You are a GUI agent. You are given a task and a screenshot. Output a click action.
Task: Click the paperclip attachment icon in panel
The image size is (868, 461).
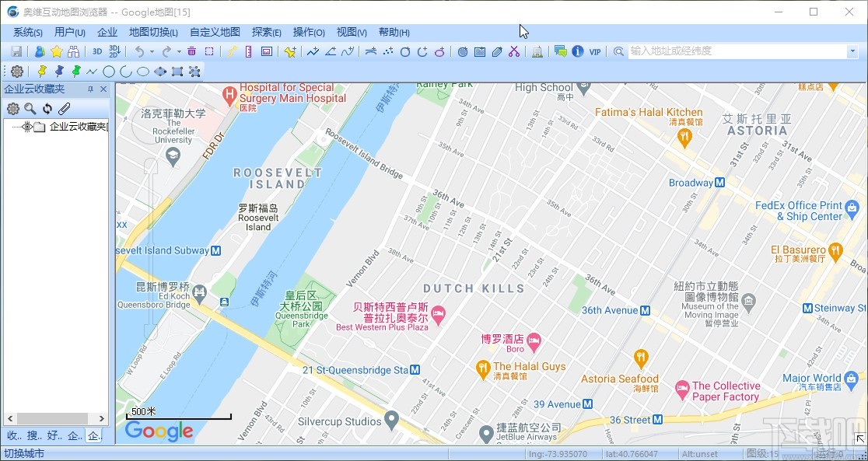64,108
